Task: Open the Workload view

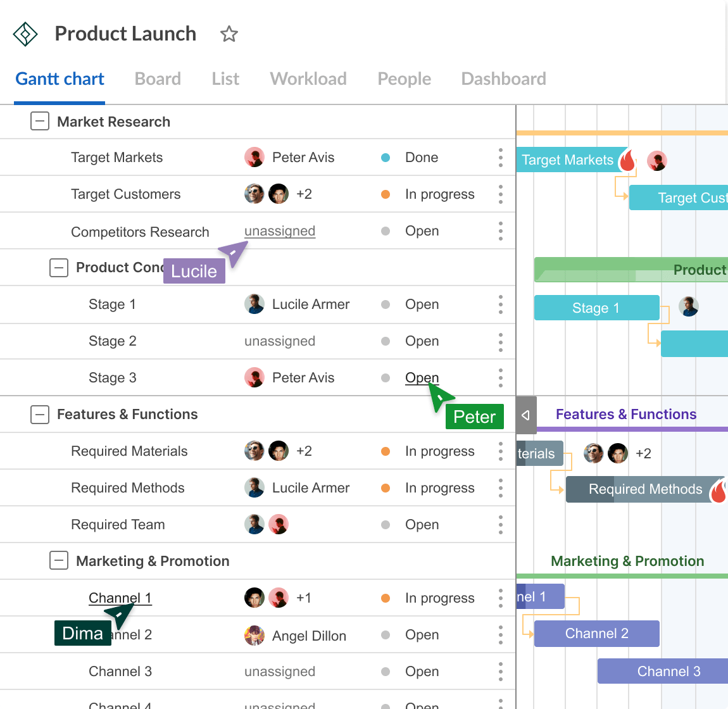Action: (308, 78)
